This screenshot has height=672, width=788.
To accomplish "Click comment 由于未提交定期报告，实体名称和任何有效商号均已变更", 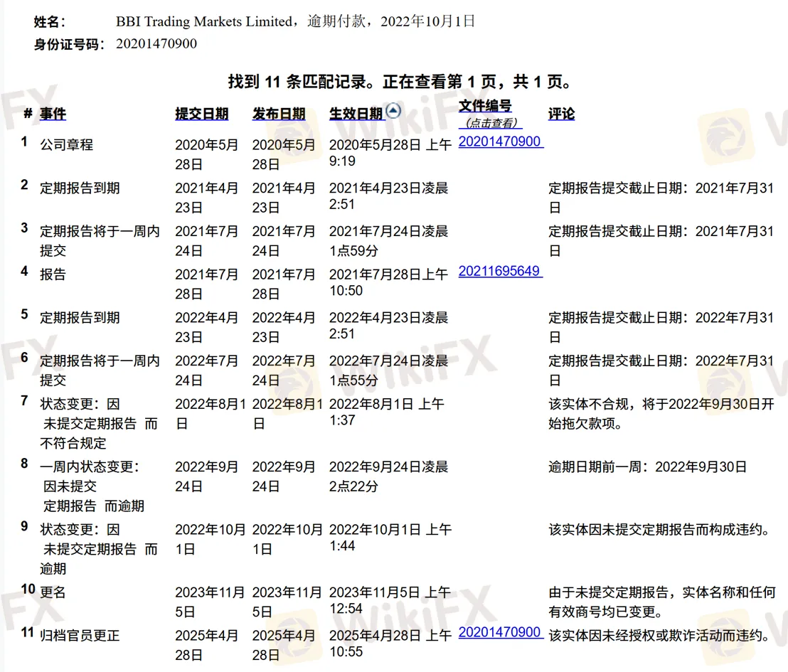I will pyautogui.click(x=662, y=602).
